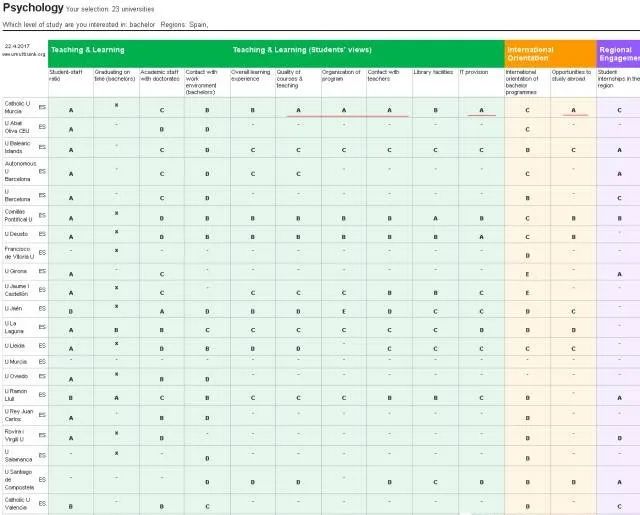Open the U Abat Oliva CEU row name
Screen dimensions: 640x515
(x=17, y=127)
